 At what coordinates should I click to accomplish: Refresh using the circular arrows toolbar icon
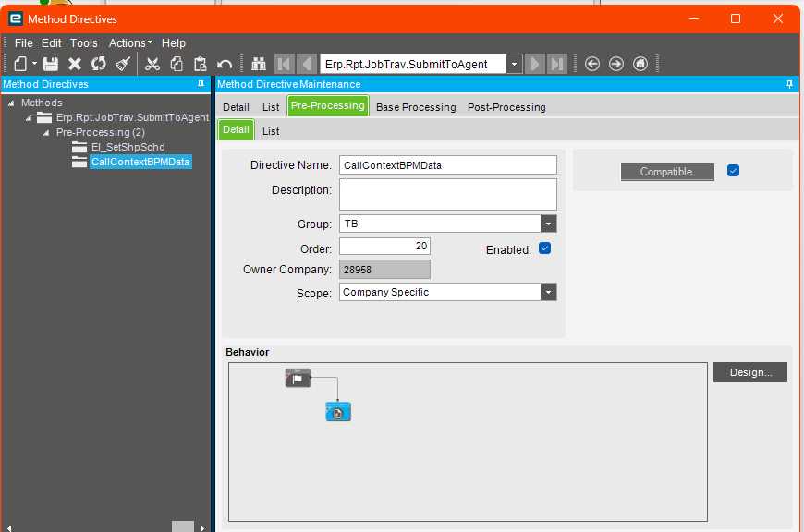99,64
